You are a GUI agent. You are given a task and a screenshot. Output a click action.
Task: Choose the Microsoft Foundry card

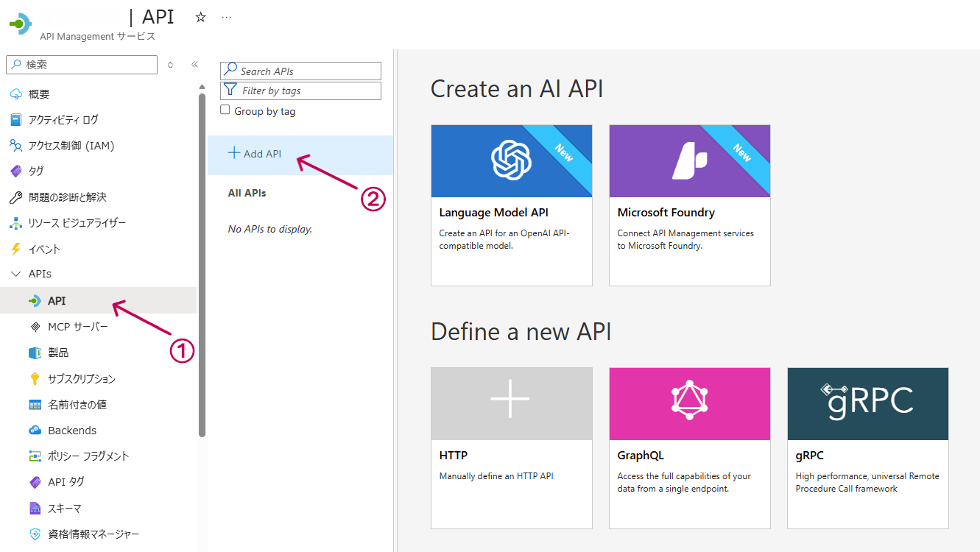pyautogui.click(x=690, y=205)
